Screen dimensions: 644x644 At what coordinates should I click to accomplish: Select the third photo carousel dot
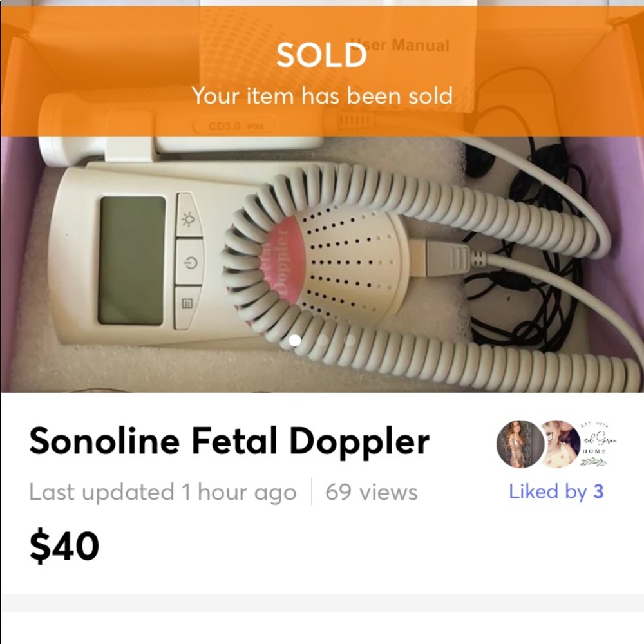coord(350,340)
